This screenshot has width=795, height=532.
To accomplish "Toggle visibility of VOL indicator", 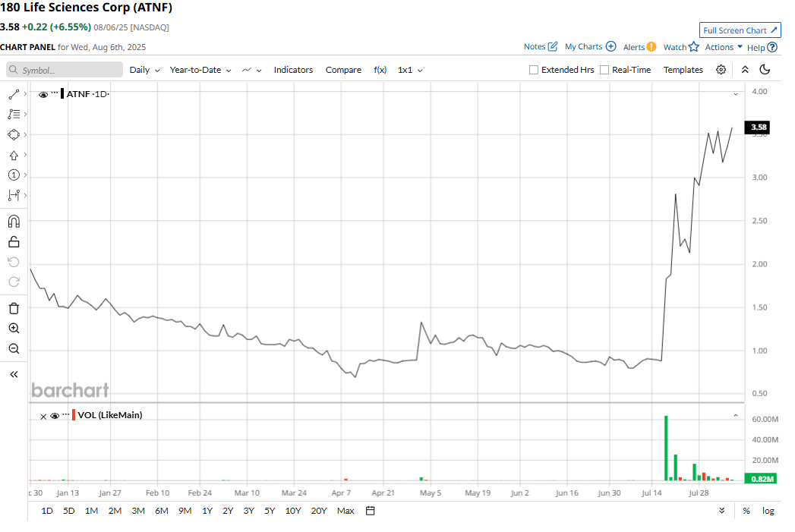I will coord(55,416).
